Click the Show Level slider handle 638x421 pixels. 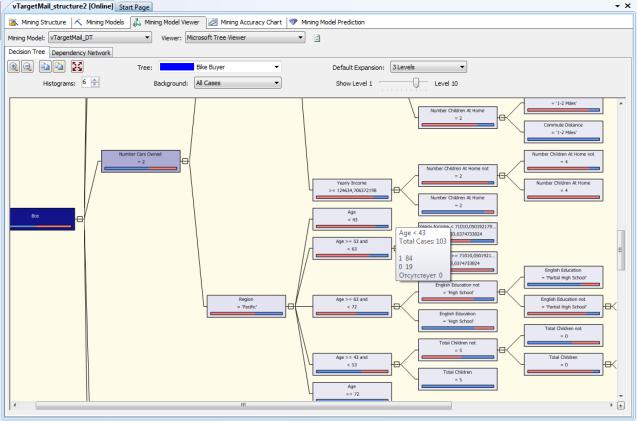(x=416, y=83)
